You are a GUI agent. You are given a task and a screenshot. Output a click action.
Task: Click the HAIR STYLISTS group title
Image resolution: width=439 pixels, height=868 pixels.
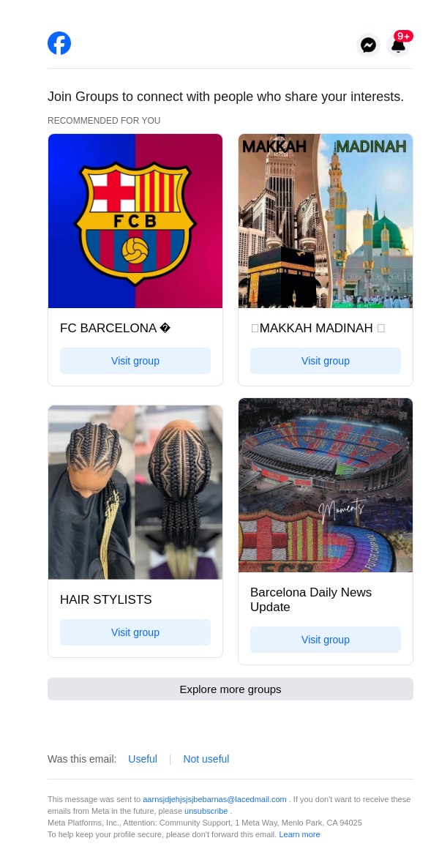(x=106, y=600)
